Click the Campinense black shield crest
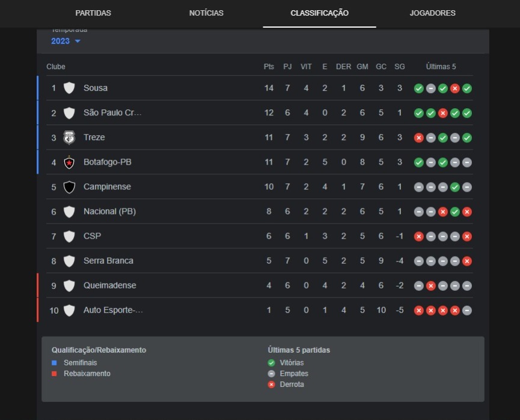This screenshot has width=520, height=420. [x=69, y=187]
